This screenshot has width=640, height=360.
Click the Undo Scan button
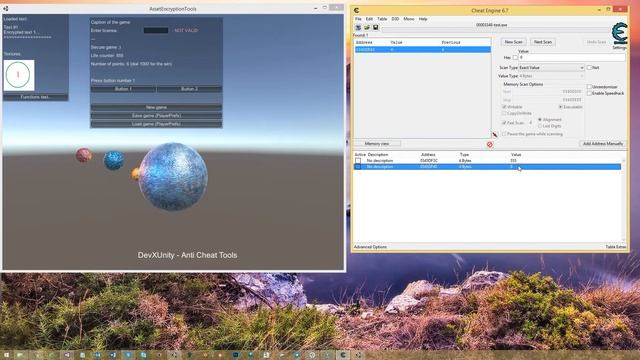[596, 42]
